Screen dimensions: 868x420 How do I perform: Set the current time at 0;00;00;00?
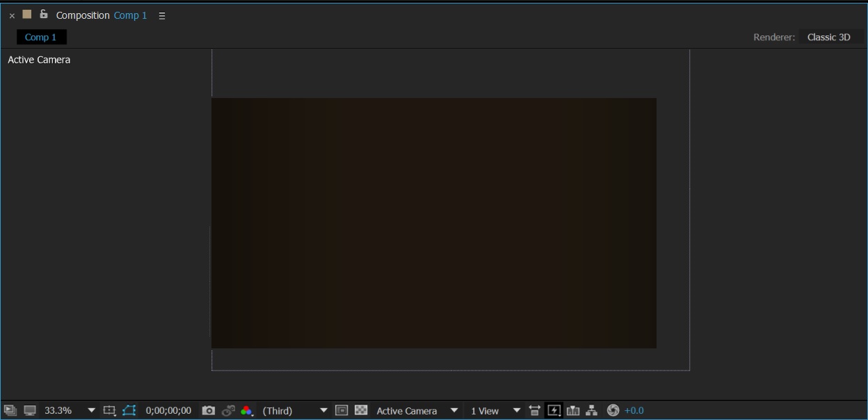(167, 410)
